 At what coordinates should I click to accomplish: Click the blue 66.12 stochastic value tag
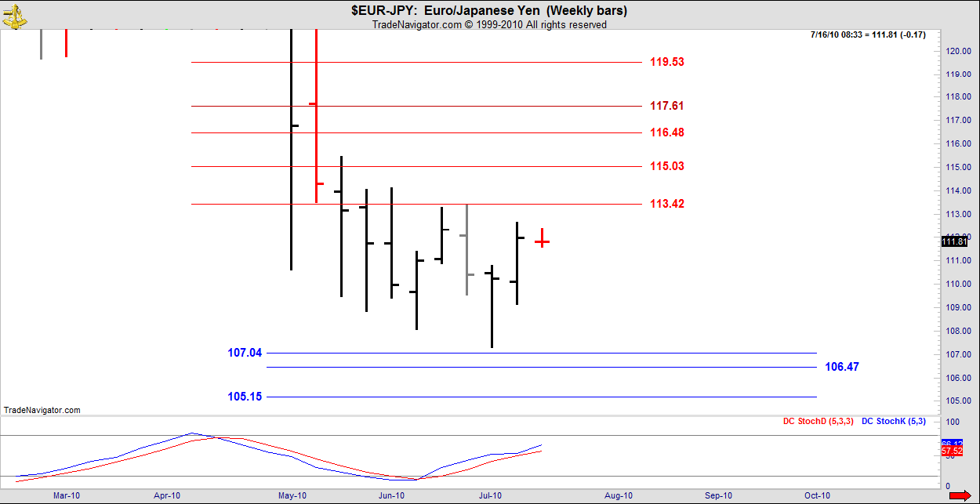952,444
